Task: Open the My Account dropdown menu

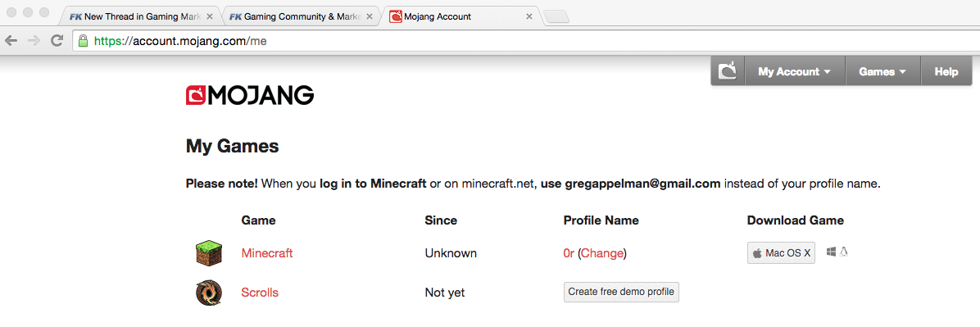Action: 794,71
